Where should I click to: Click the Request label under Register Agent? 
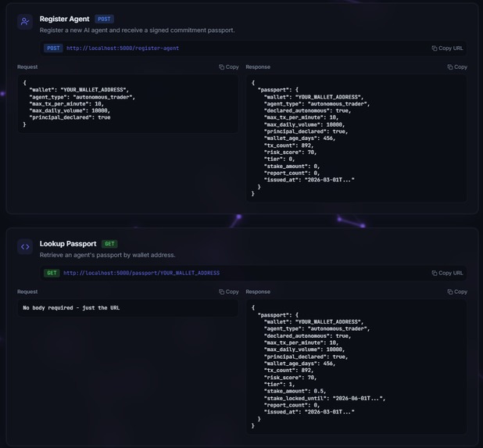27,67
